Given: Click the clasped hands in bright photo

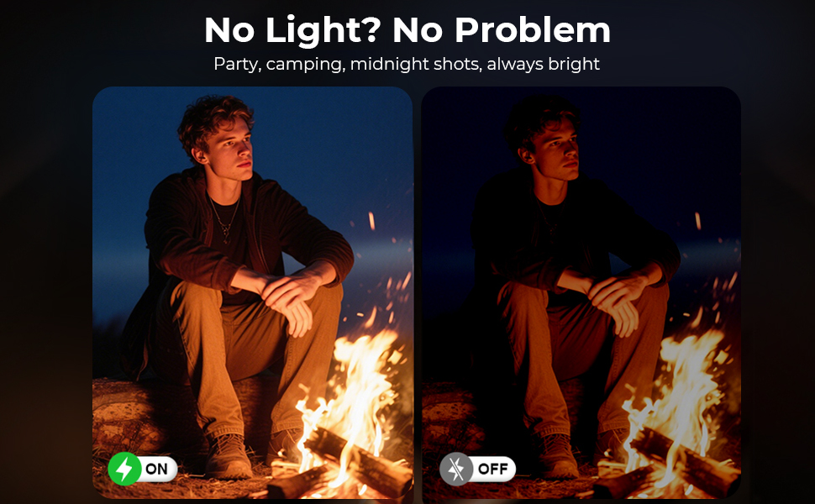Looking at the screenshot, I should (290, 301).
